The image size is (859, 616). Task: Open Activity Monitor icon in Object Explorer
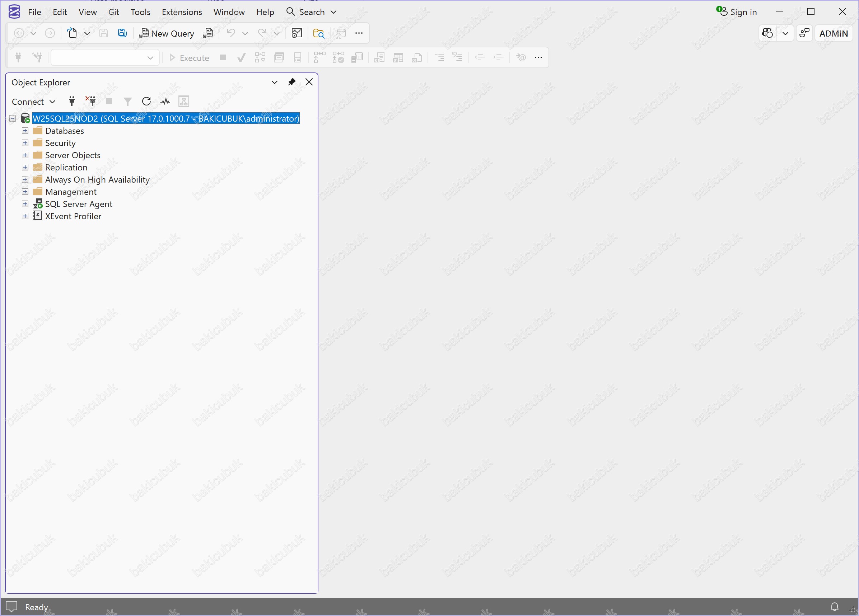165,101
